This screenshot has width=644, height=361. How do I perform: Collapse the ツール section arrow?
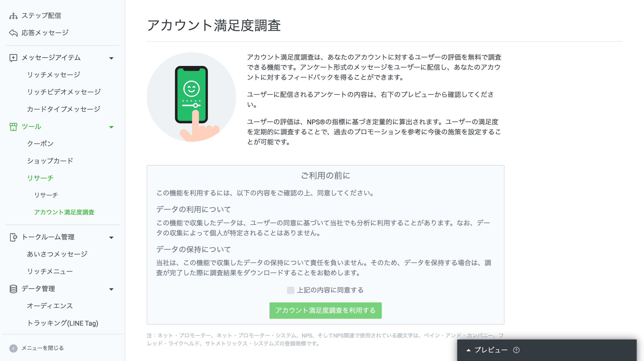coord(111,127)
